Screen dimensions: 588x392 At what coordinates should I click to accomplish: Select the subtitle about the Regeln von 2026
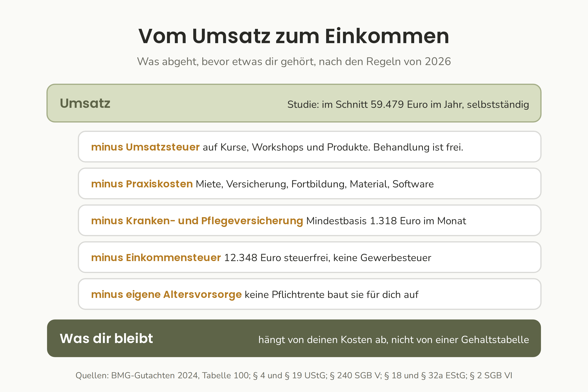click(294, 62)
